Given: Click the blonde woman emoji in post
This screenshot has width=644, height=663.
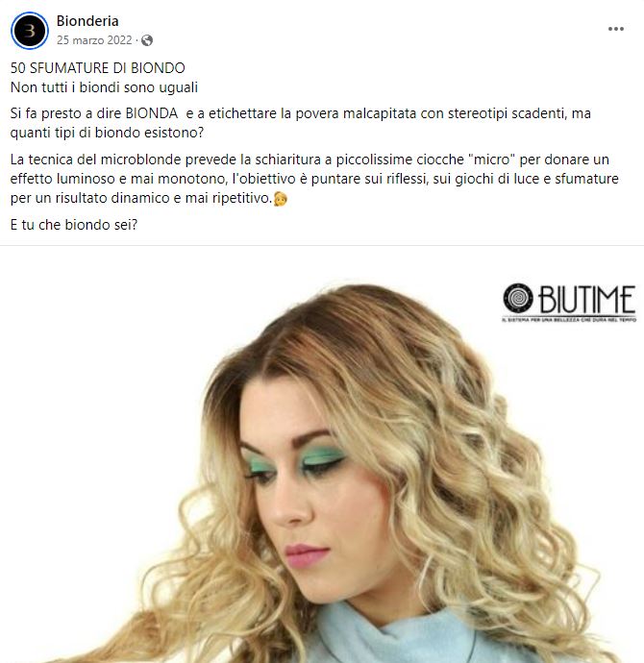Looking at the screenshot, I should [281, 198].
